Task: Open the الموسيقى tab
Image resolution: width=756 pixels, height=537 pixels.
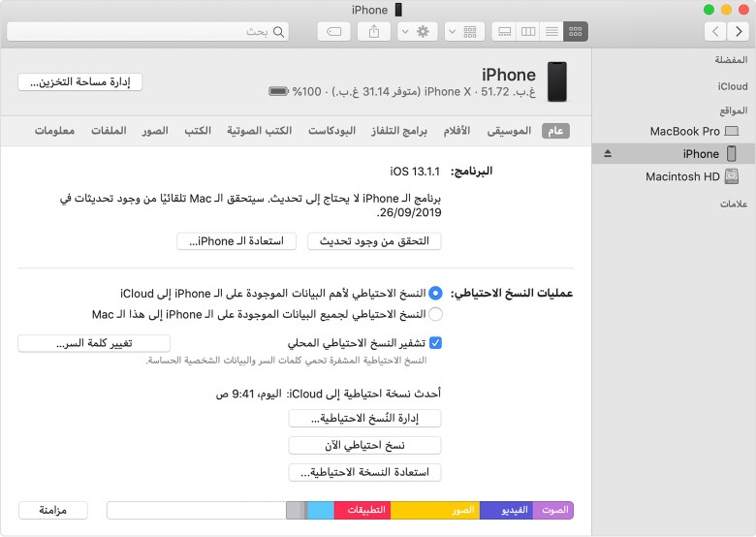Action: [x=509, y=131]
